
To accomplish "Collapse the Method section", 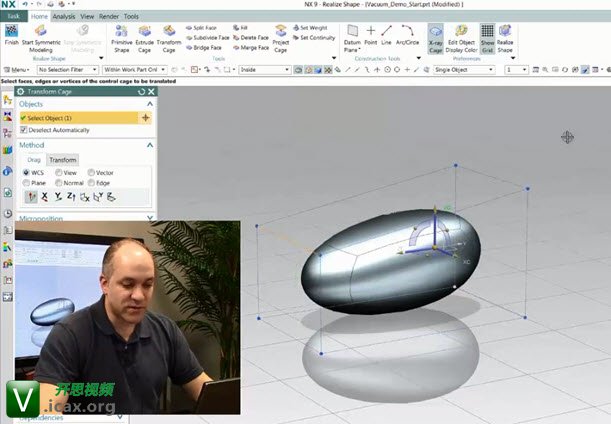I will click(x=150, y=145).
